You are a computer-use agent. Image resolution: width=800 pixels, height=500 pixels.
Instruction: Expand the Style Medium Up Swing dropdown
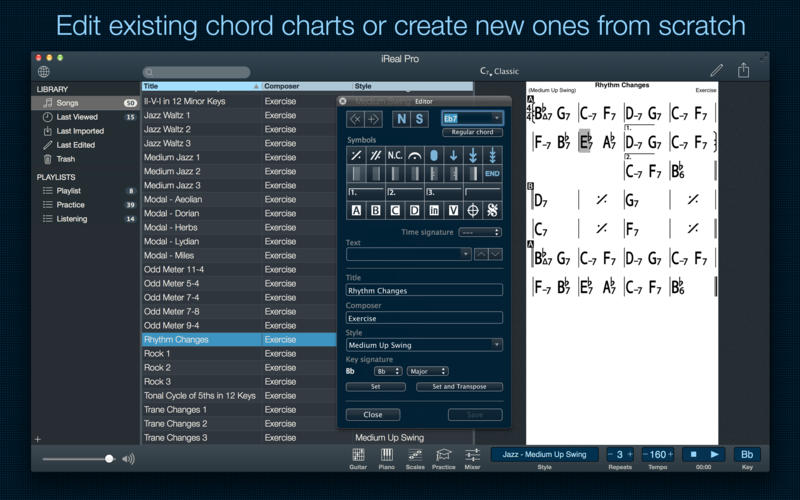click(x=424, y=345)
